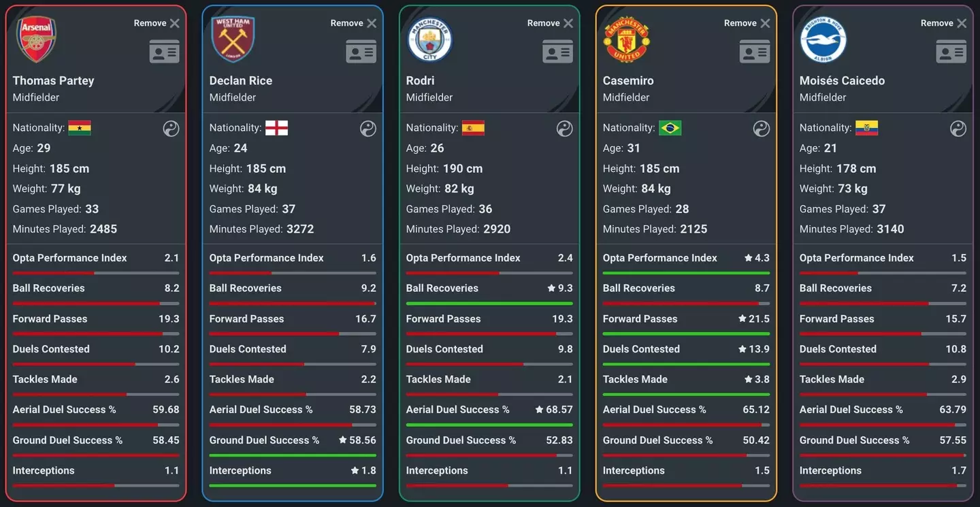Toggle the yin-yang icon on Casemiro's card
The image size is (980, 507).
(761, 129)
